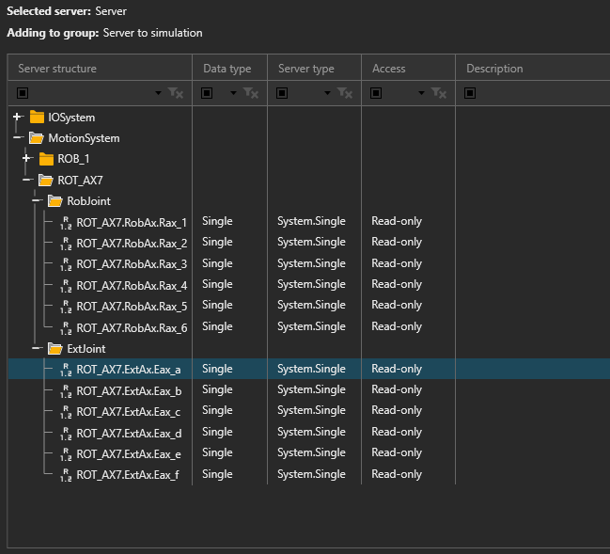This screenshot has height=554, width=610.
Task: Collapse the RobJoint folder node
Action: click(36, 201)
